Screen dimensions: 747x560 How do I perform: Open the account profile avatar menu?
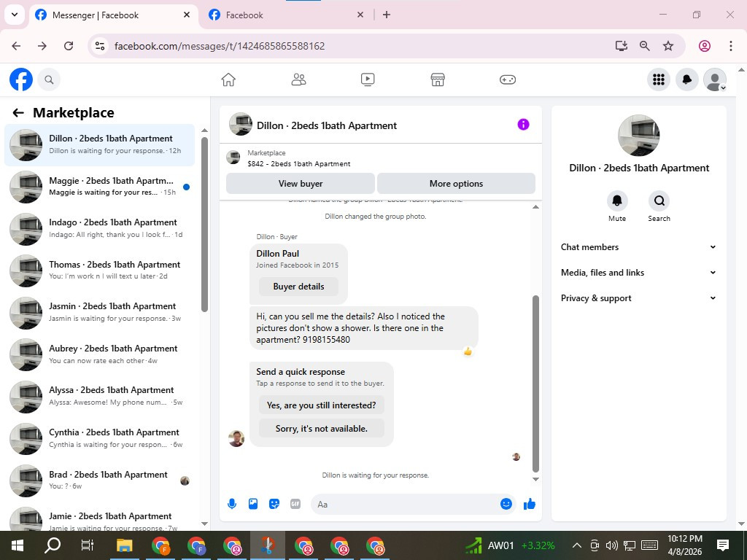715,79
